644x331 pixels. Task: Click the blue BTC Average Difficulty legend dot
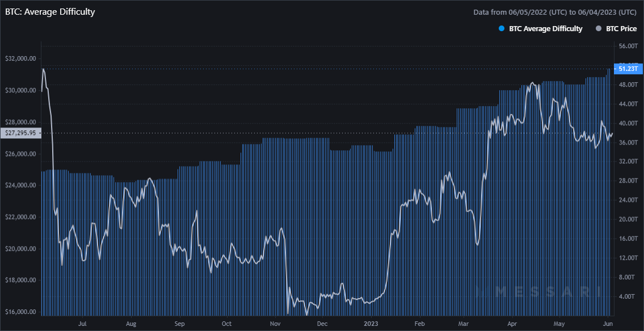[500, 29]
